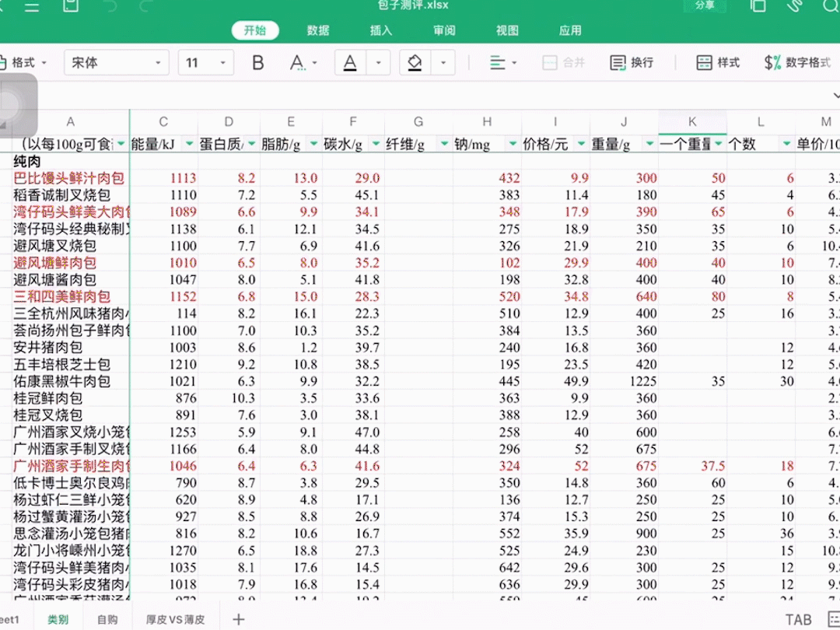Go to the 应用 tab
The width and height of the screenshot is (840, 630).
coord(570,30)
